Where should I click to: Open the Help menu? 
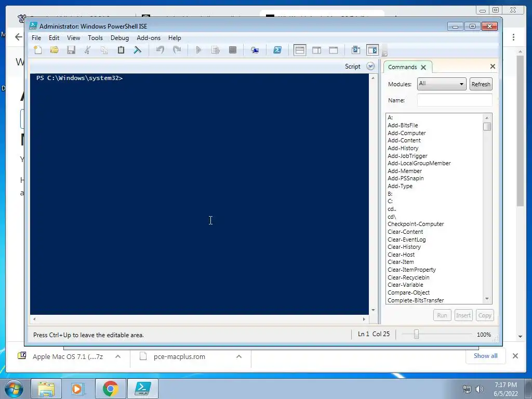[175, 37]
